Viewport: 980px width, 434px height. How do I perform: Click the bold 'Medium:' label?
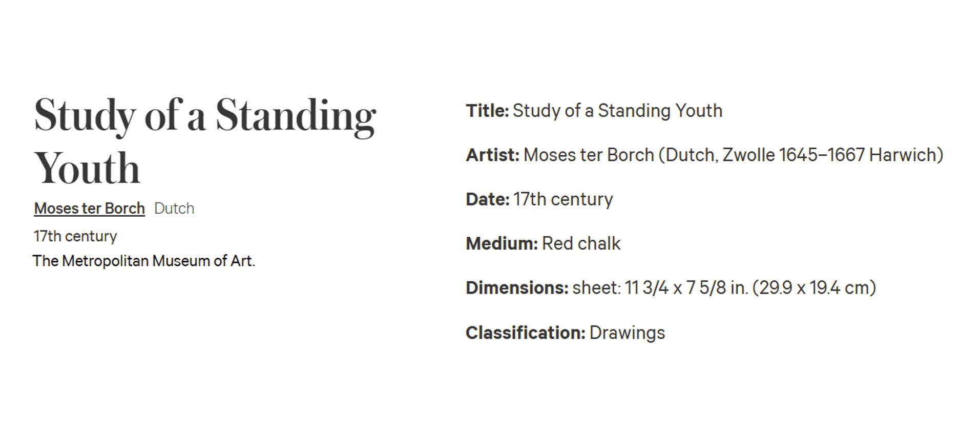[502, 243]
